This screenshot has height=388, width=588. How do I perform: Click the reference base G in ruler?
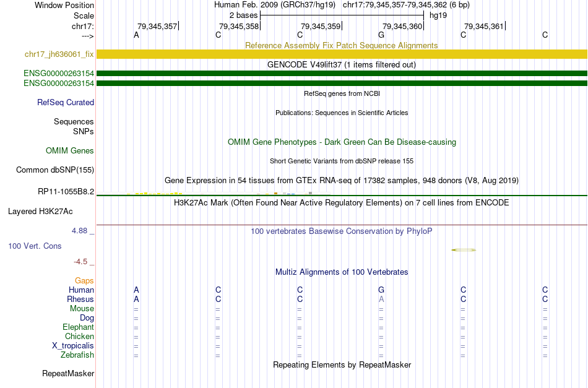coord(381,35)
